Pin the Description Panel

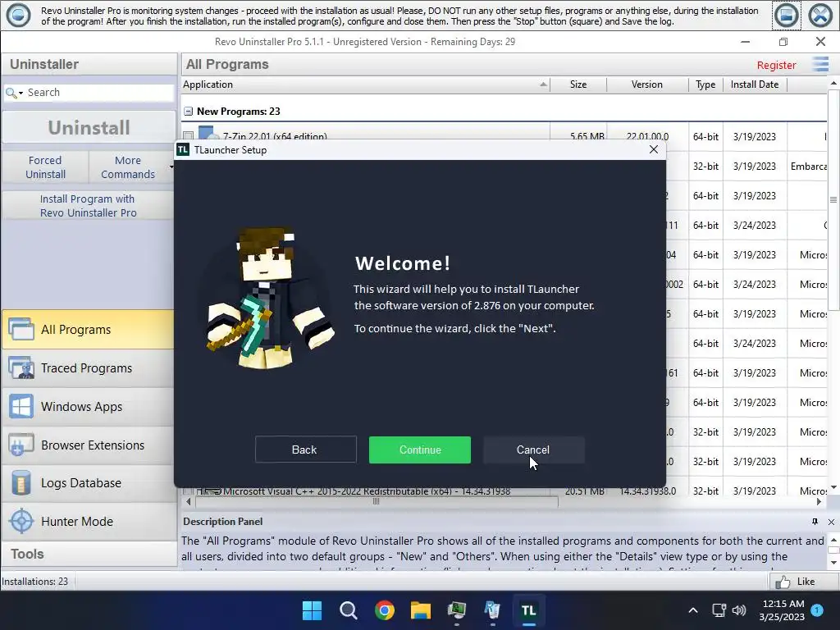tap(815, 522)
